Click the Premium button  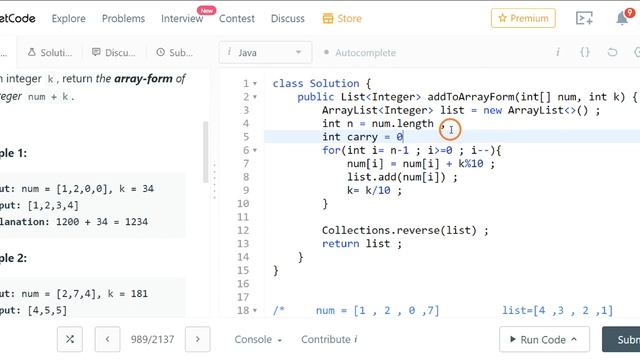tap(523, 18)
